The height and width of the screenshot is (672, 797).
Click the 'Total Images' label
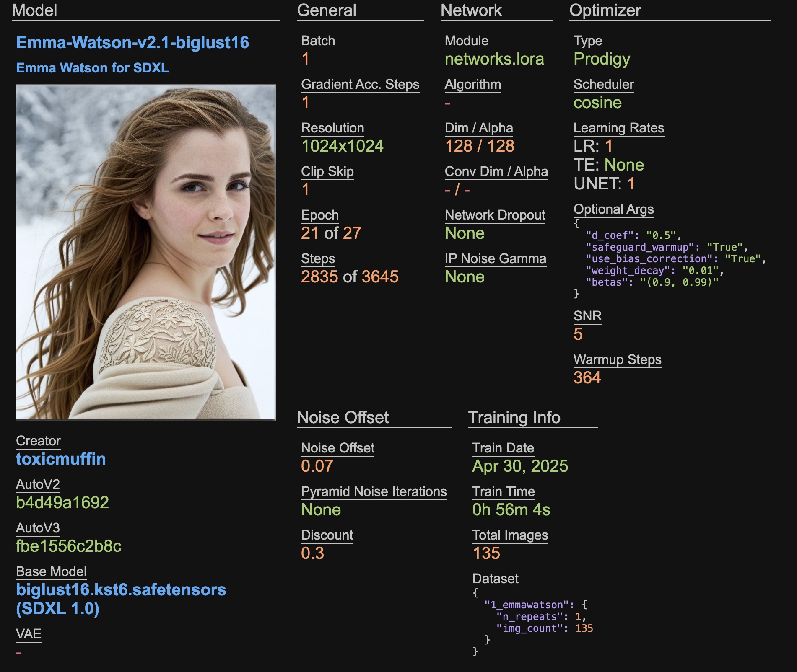pos(510,535)
